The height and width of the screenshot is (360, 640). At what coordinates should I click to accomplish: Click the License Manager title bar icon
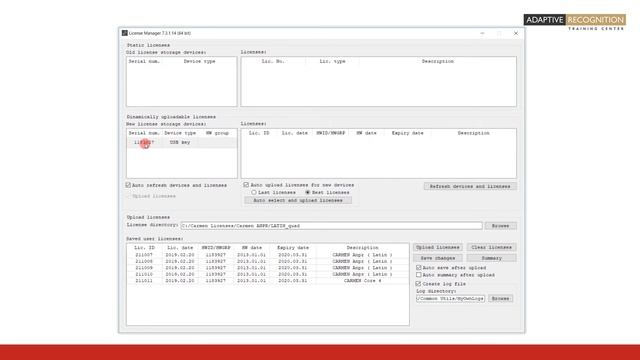(x=124, y=33)
